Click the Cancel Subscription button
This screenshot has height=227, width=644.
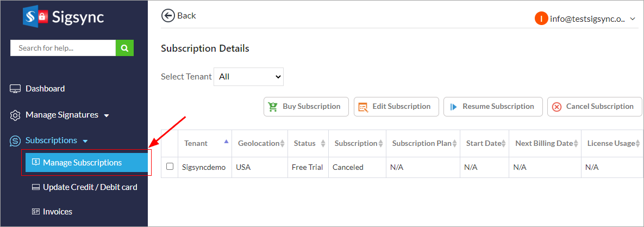click(x=594, y=107)
